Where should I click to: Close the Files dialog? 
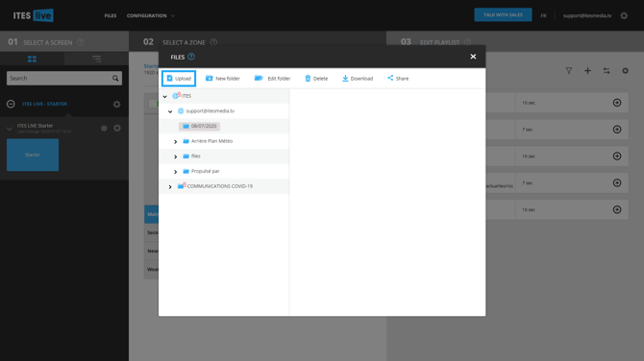click(x=473, y=57)
